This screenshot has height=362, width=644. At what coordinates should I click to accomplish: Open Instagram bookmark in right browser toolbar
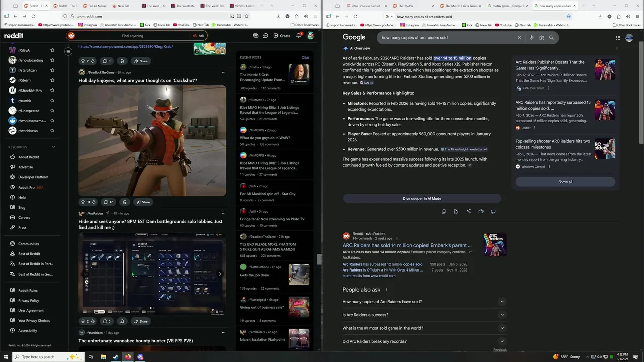[409, 25]
